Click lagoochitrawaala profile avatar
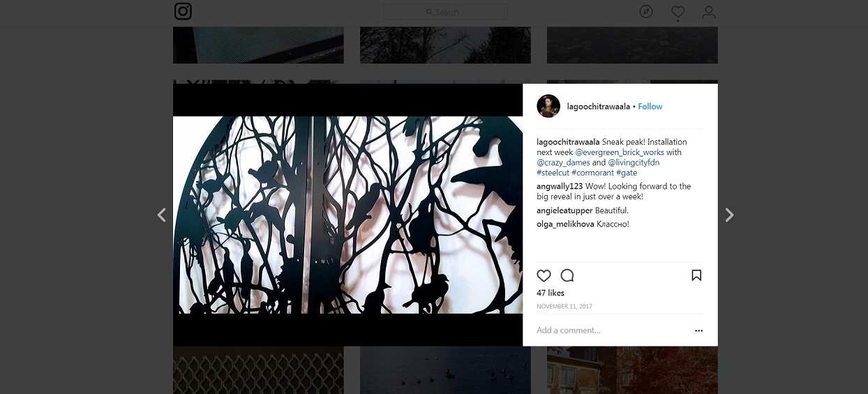Screen dimensions: 868x394 (548, 106)
